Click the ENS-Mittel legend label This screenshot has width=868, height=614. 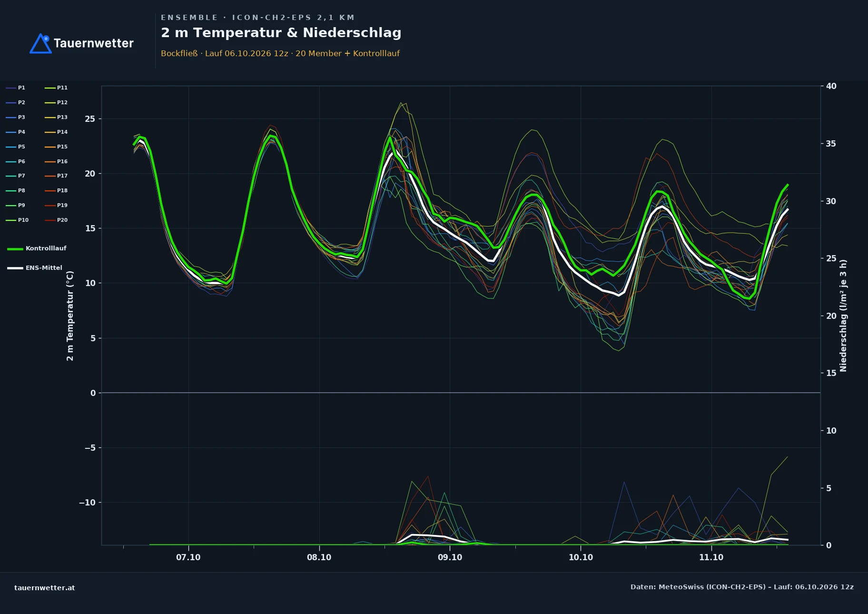(44, 268)
